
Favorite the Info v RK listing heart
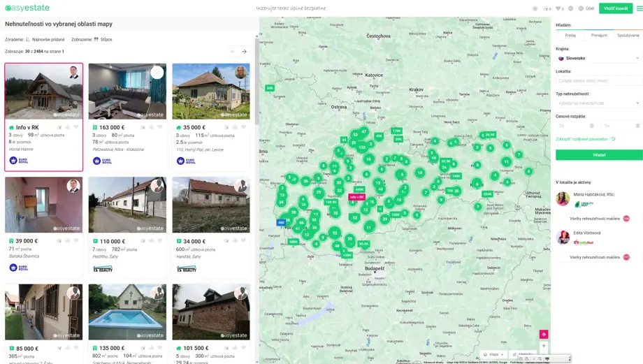tap(76, 127)
